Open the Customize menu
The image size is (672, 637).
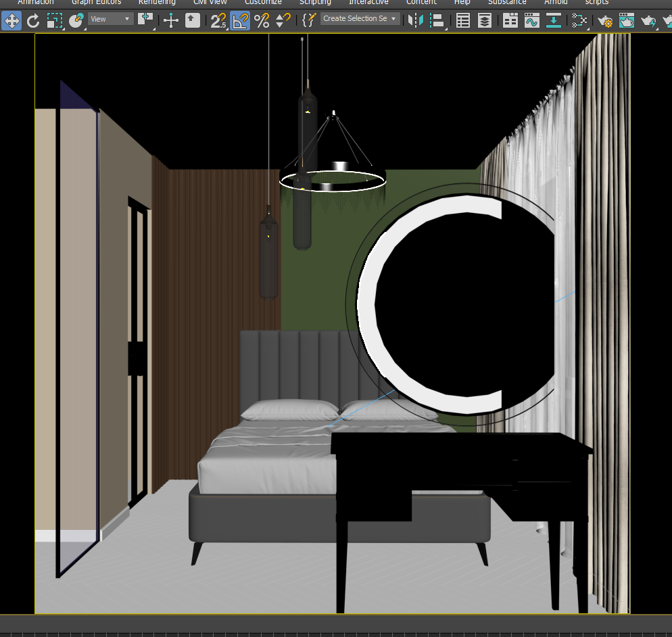click(263, 2)
